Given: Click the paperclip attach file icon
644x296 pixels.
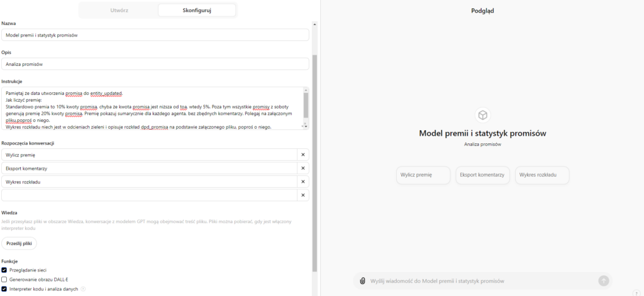Looking at the screenshot, I should click(362, 281).
